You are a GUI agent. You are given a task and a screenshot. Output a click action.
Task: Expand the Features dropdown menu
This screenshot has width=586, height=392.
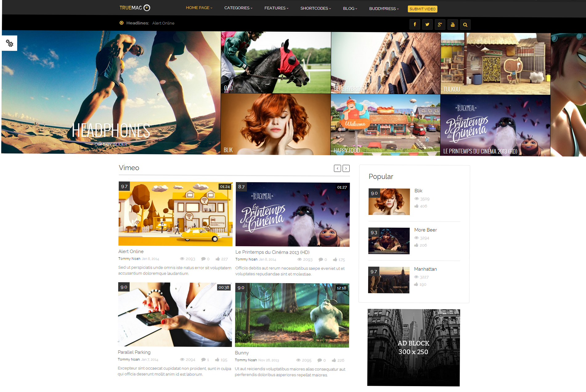[x=276, y=8]
